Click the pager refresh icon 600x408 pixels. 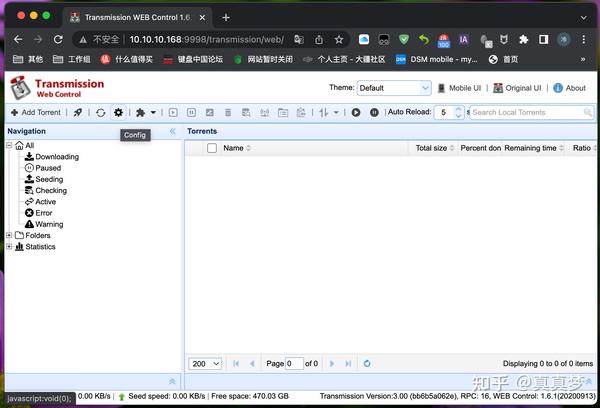click(367, 364)
